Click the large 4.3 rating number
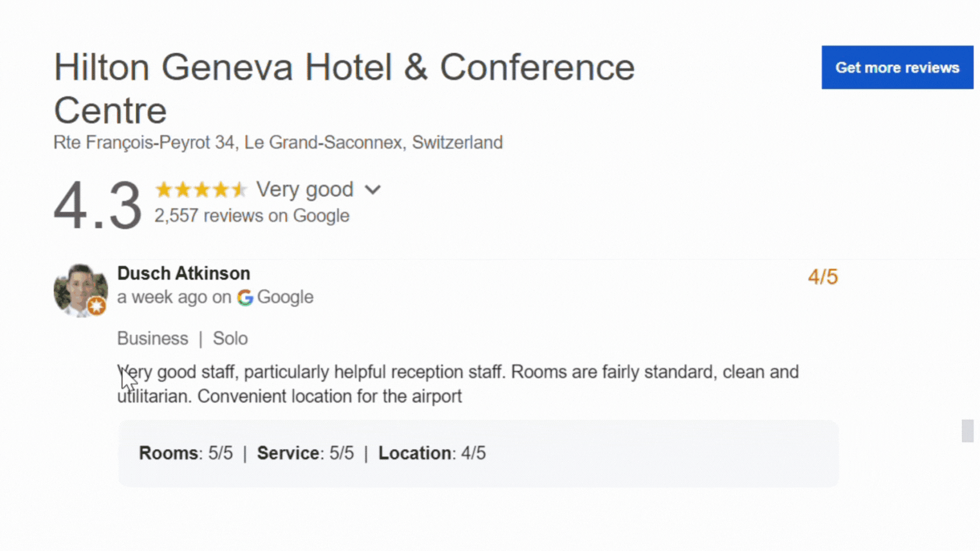 tap(97, 205)
